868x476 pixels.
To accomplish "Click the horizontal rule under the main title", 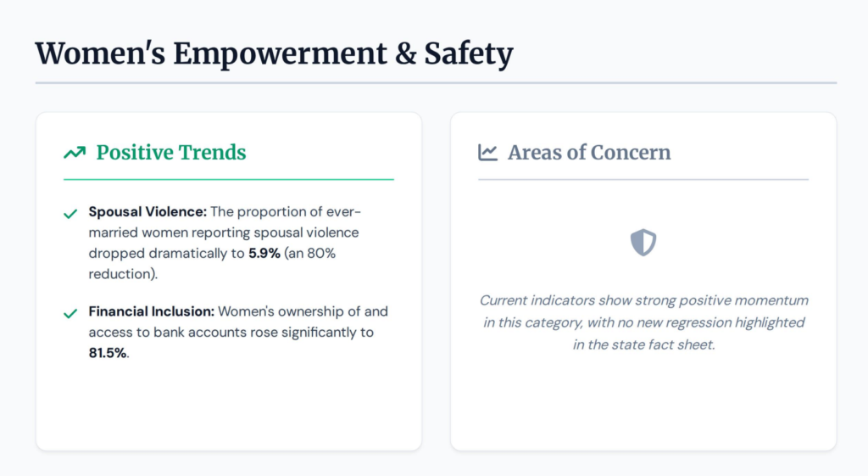I will [437, 83].
